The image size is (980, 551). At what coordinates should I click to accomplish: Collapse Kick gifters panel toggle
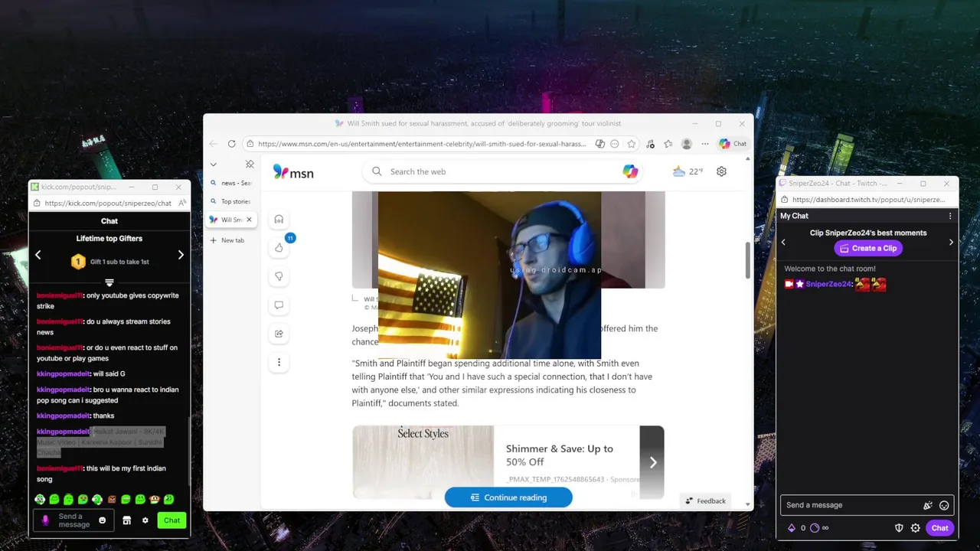109,282
